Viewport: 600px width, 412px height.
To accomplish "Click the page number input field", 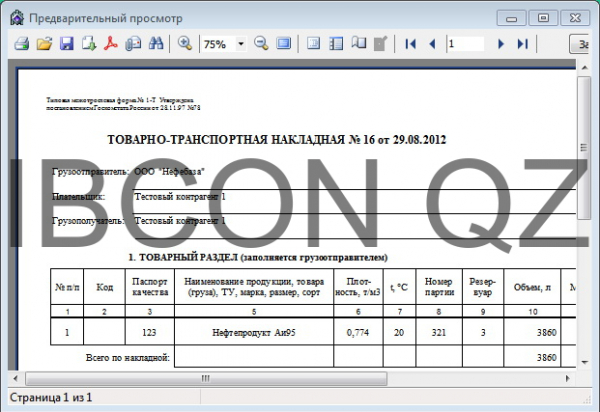I will click(466, 44).
